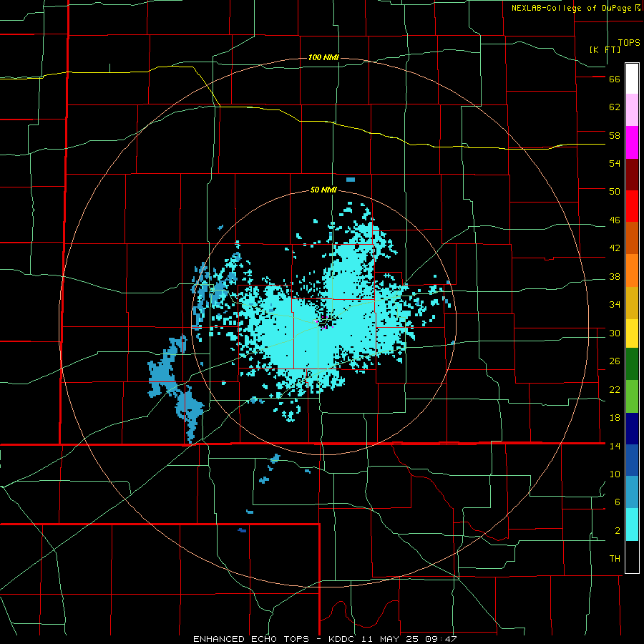Screen dimensions: 644x644
Task: Click the legend value 34
Action: click(x=615, y=305)
